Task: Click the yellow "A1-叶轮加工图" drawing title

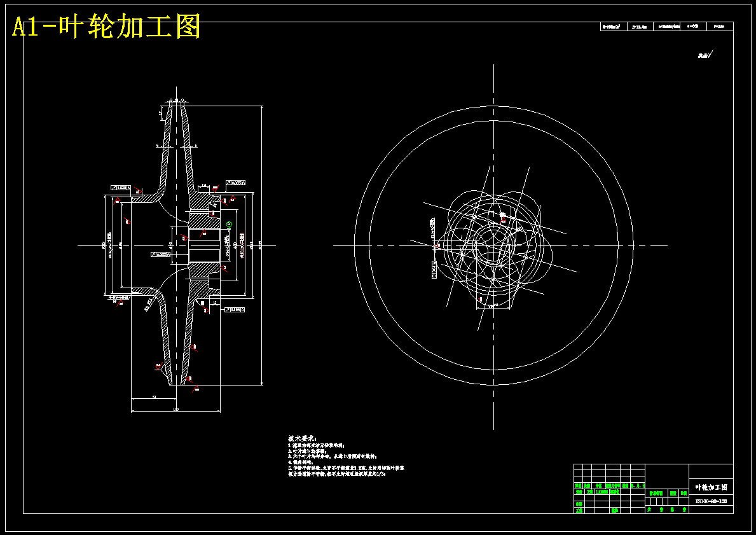Action: point(106,27)
